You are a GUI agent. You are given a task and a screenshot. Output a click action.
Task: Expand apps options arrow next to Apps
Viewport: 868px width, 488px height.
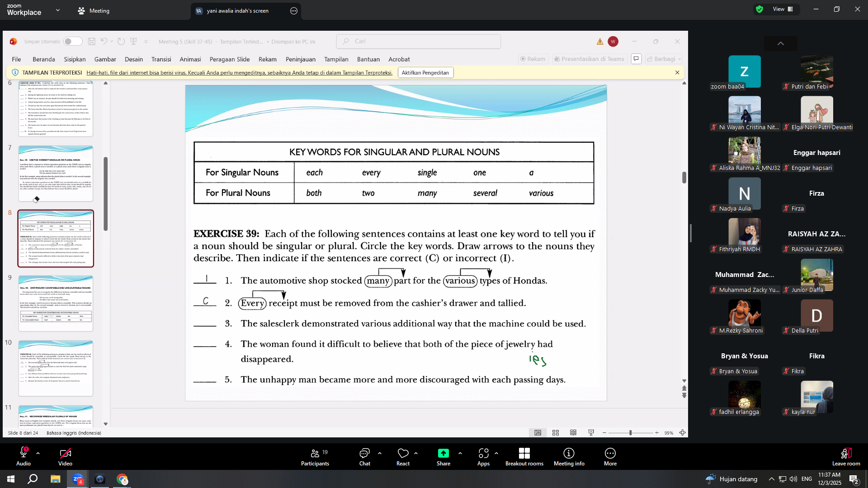tap(496, 453)
